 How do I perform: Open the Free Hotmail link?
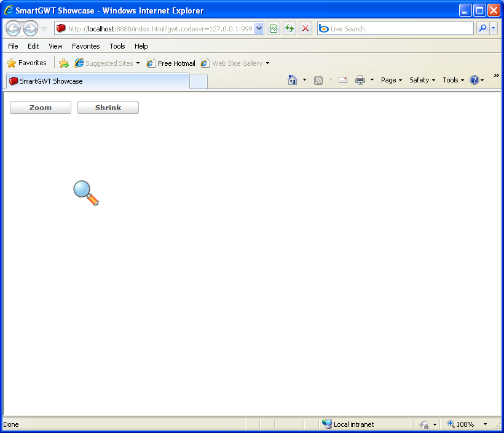point(171,63)
